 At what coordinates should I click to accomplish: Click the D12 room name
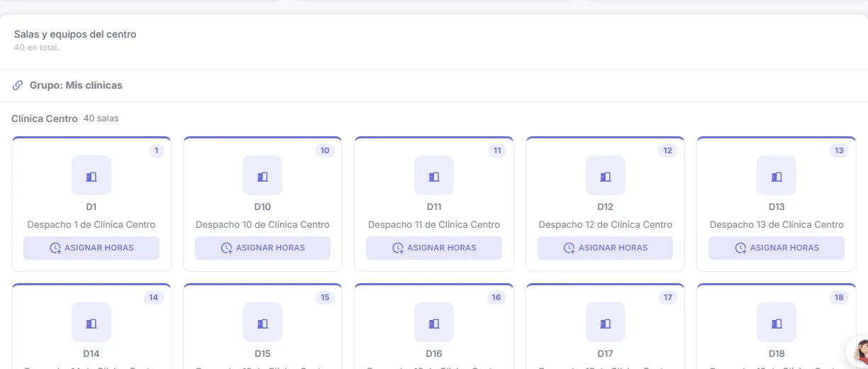(x=606, y=207)
